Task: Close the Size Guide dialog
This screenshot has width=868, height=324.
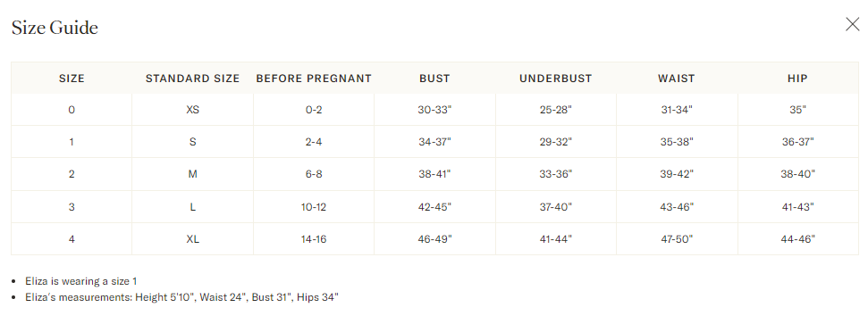Action: (x=853, y=24)
